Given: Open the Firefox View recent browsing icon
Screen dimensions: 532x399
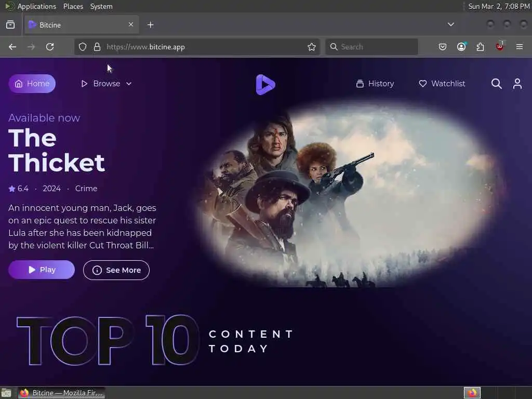Looking at the screenshot, I should 10,25.
